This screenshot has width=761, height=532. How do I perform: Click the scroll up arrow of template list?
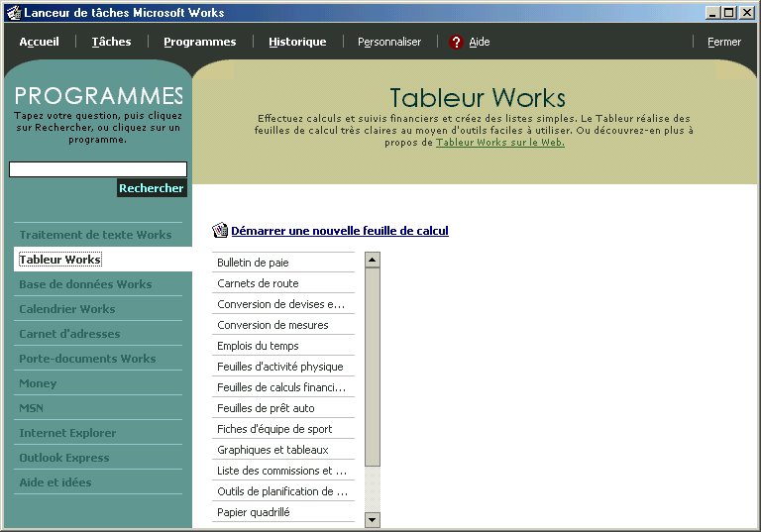pyautogui.click(x=373, y=260)
